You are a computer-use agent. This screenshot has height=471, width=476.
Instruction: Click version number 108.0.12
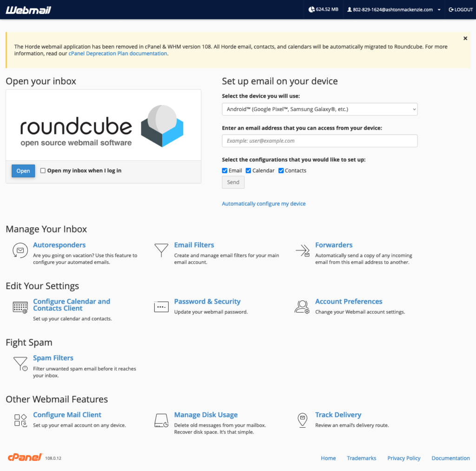click(53, 458)
